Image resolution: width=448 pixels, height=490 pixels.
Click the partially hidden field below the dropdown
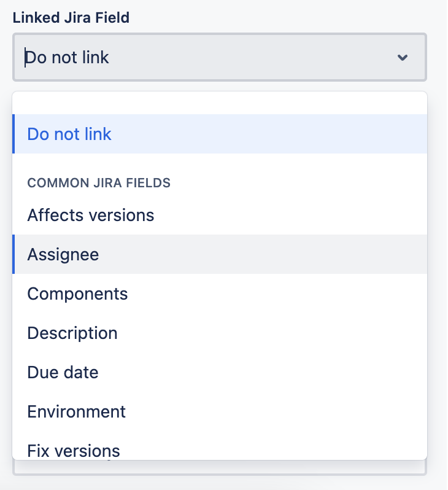[x=219, y=467]
